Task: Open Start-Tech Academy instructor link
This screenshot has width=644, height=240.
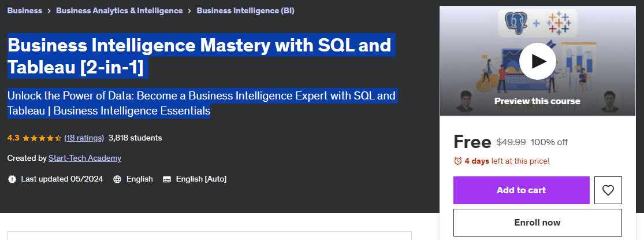Action: tap(84, 158)
